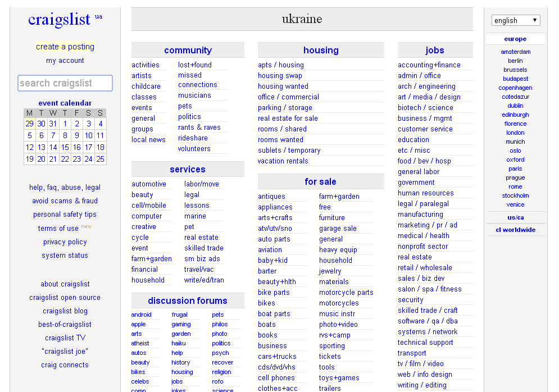Go to venice craigslist

(x=516, y=204)
